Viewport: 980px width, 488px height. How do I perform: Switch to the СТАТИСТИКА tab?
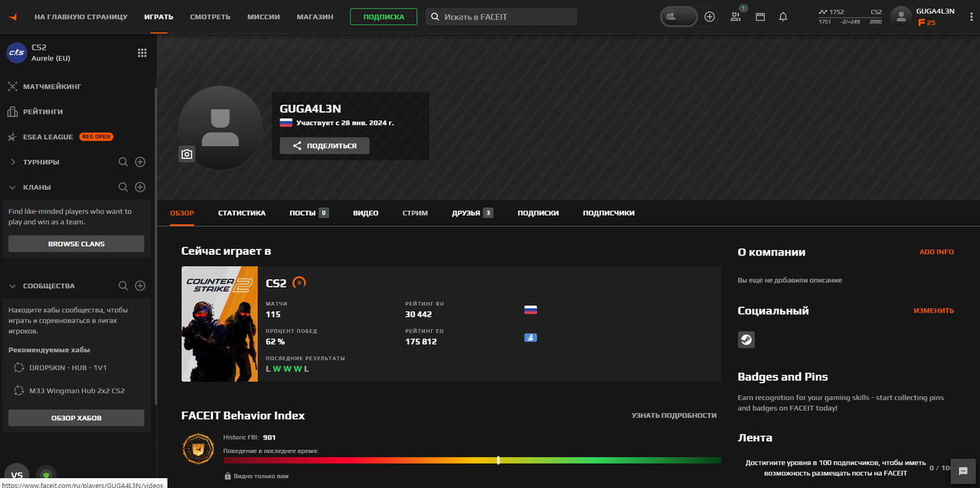(x=242, y=213)
